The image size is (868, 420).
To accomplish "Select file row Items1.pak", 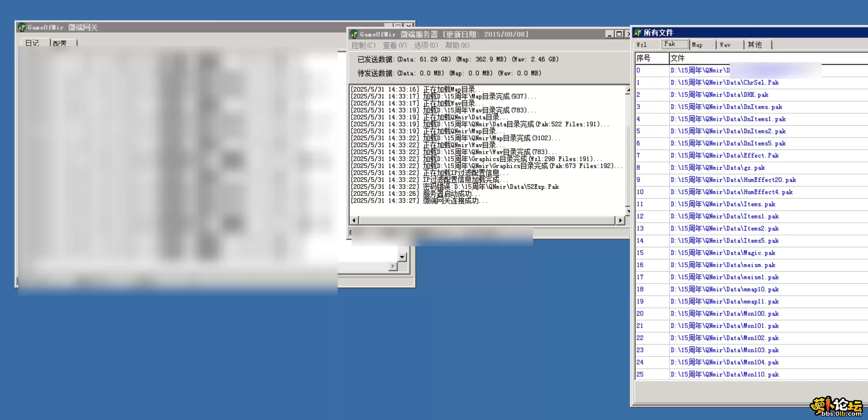I will (751, 216).
